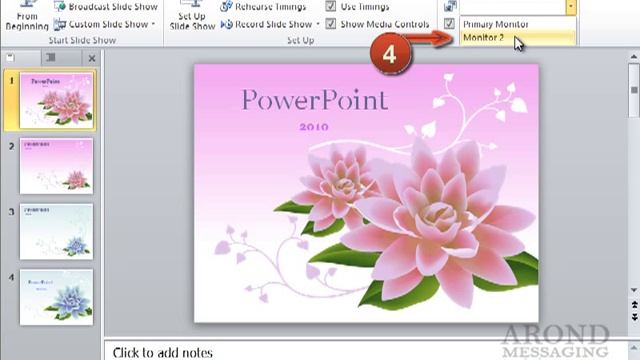This screenshot has height=360, width=640.
Task: Click the vertical scrollbar up arrow
Action: pyautogui.click(x=633, y=57)
